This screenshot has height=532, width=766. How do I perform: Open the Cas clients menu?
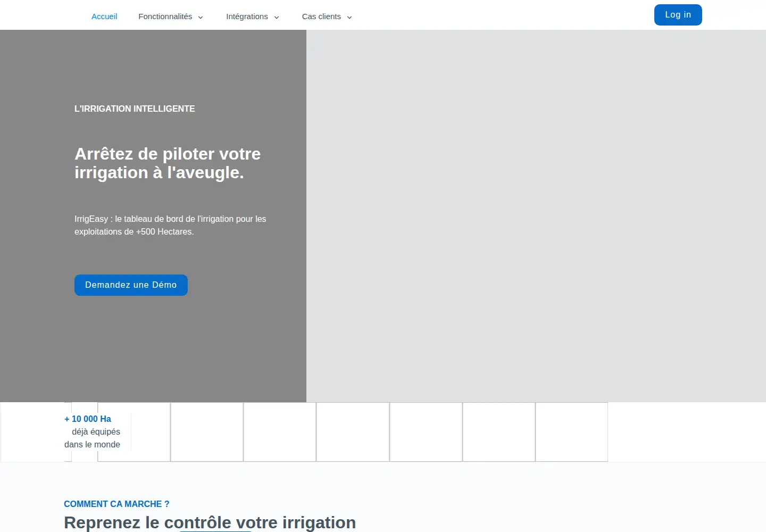pyautogui.click(x=321, y=16)
